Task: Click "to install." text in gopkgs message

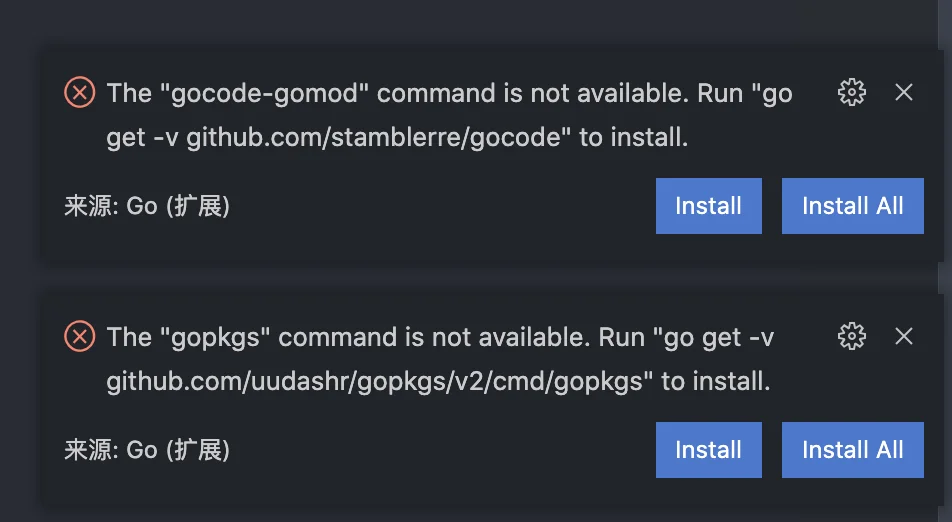Action: click(x=716, y=382)
